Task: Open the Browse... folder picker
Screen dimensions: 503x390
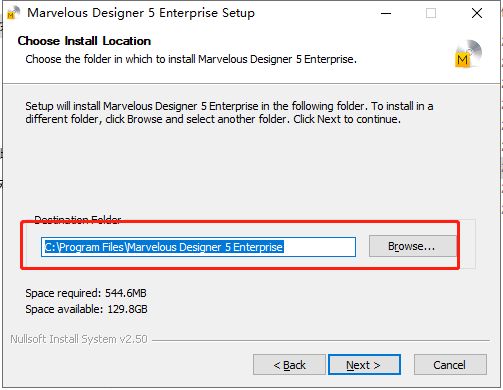Action: [412, 246]
